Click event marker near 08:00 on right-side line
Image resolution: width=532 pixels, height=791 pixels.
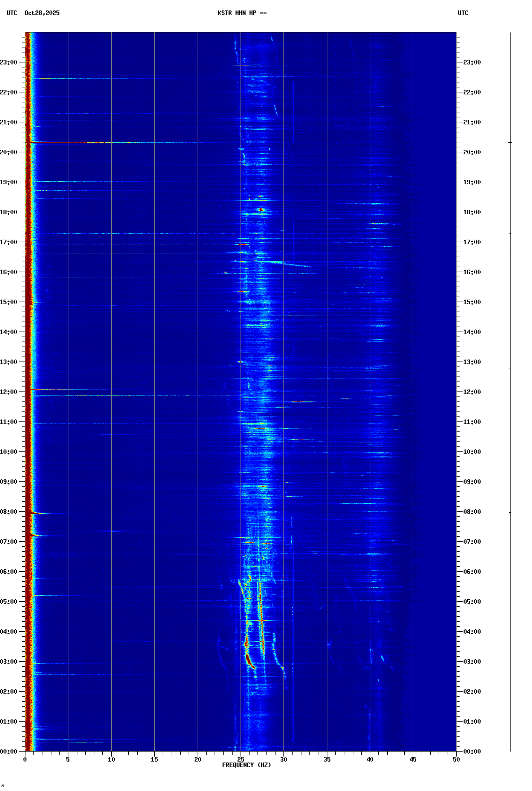[x=510, y=512]
